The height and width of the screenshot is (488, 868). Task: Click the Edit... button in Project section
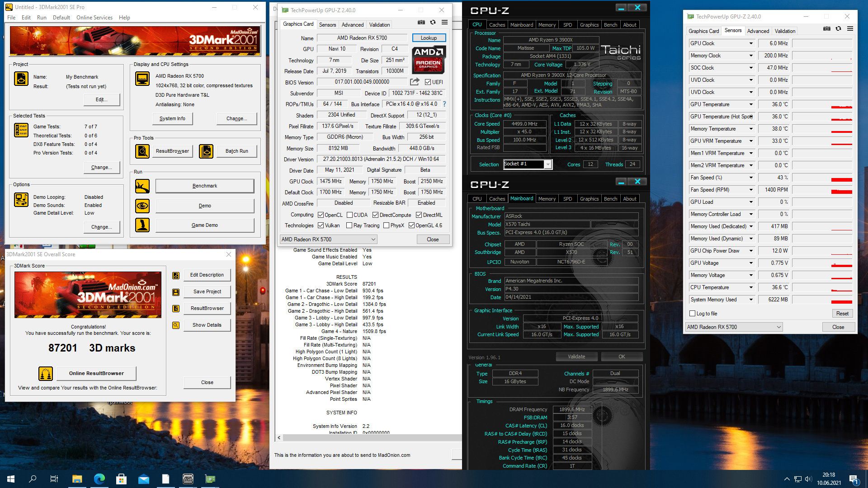(101, 100)
